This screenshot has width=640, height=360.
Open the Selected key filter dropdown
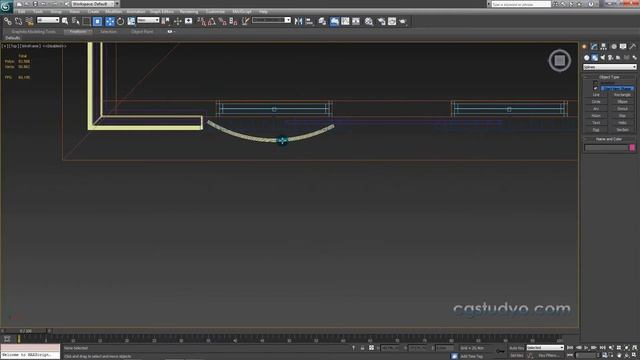click(545, 348)
